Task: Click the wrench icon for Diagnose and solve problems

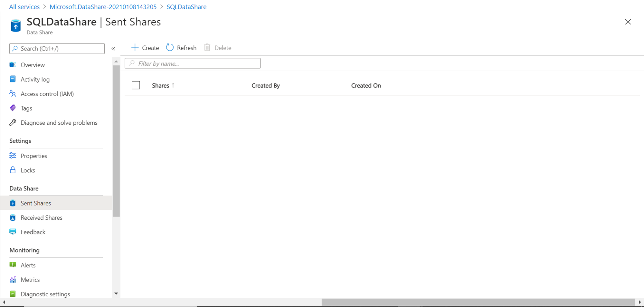Action: 13,122
